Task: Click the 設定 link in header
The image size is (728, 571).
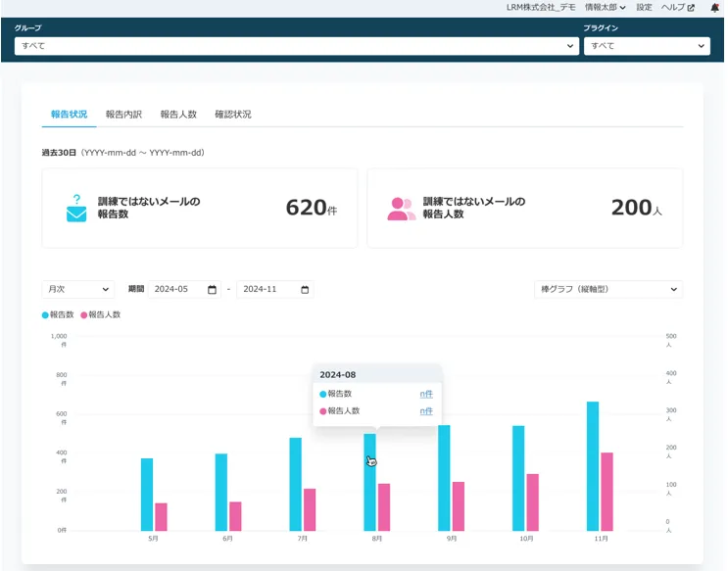Action: click(644, 7)
